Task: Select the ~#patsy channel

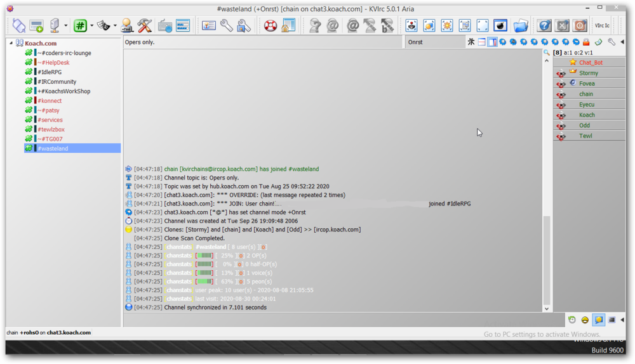Action: [49, 110]
